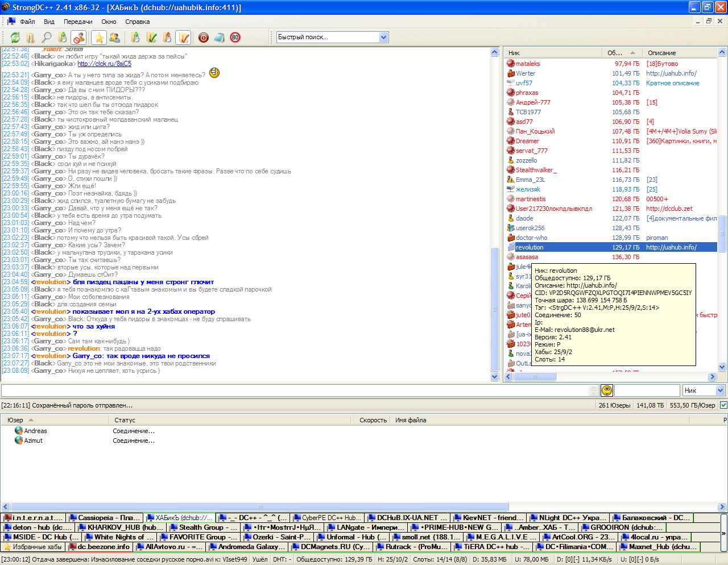Switch to the Andromeda Galaxy hub tab
The height and width of the screenshot is (565, 728).
[247, 547]
